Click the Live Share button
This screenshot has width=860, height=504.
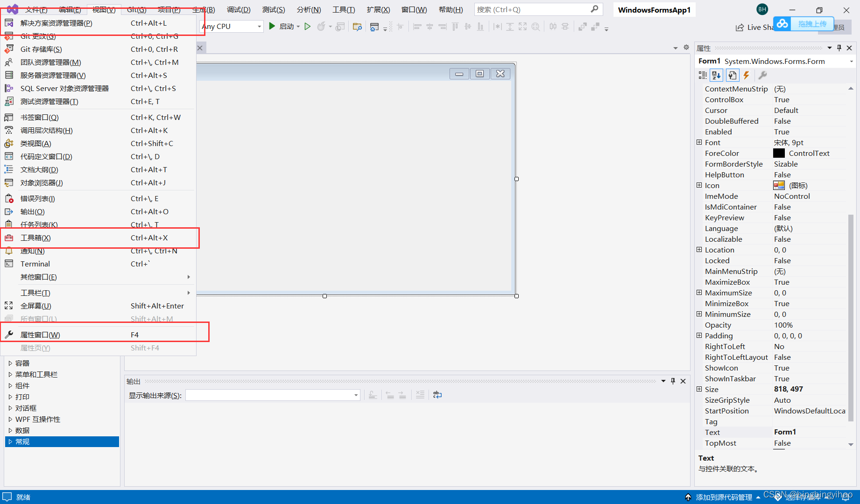754,28
